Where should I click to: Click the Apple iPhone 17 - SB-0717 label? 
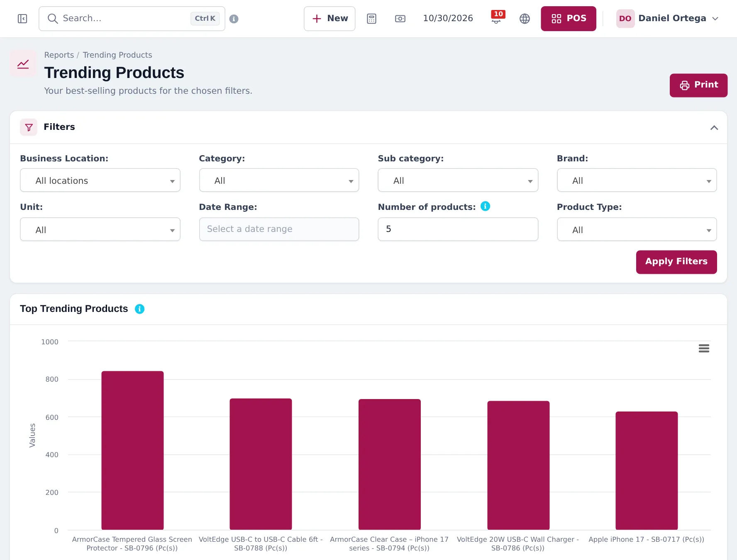pyautogui.click(x=646, y=539)
